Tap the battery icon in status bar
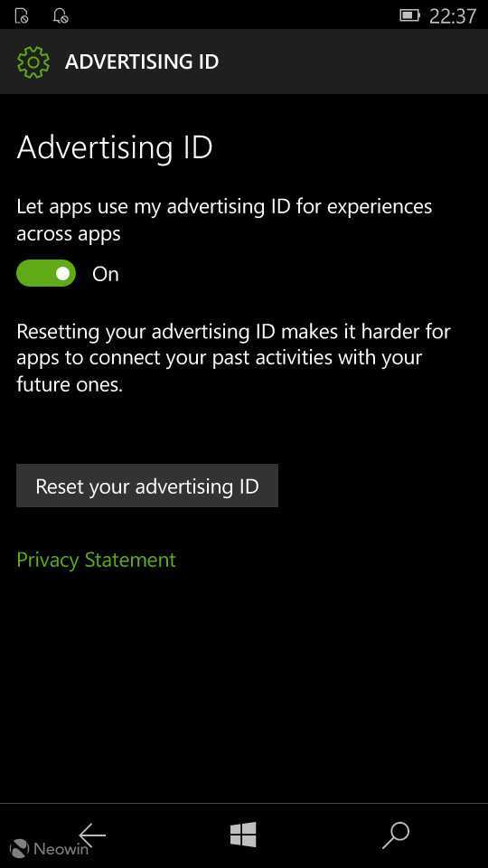This screenshot has height=868, width=488. point(410,16)
